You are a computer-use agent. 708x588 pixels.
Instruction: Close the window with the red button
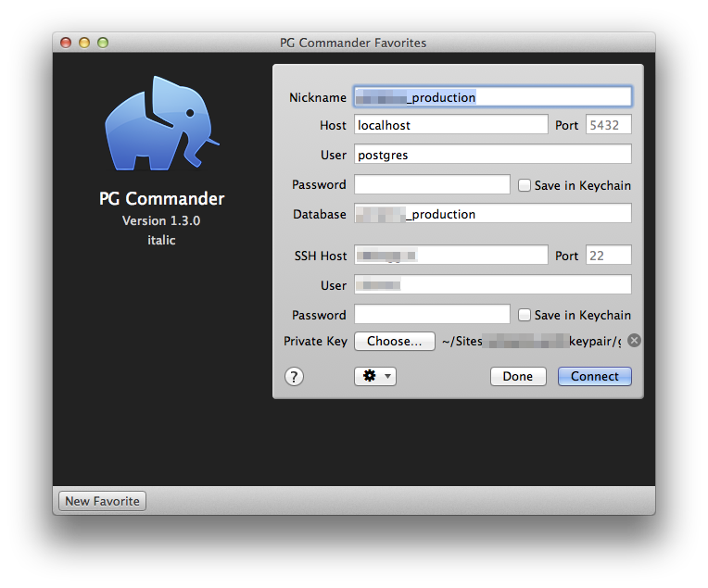click(x=66, y=43)
